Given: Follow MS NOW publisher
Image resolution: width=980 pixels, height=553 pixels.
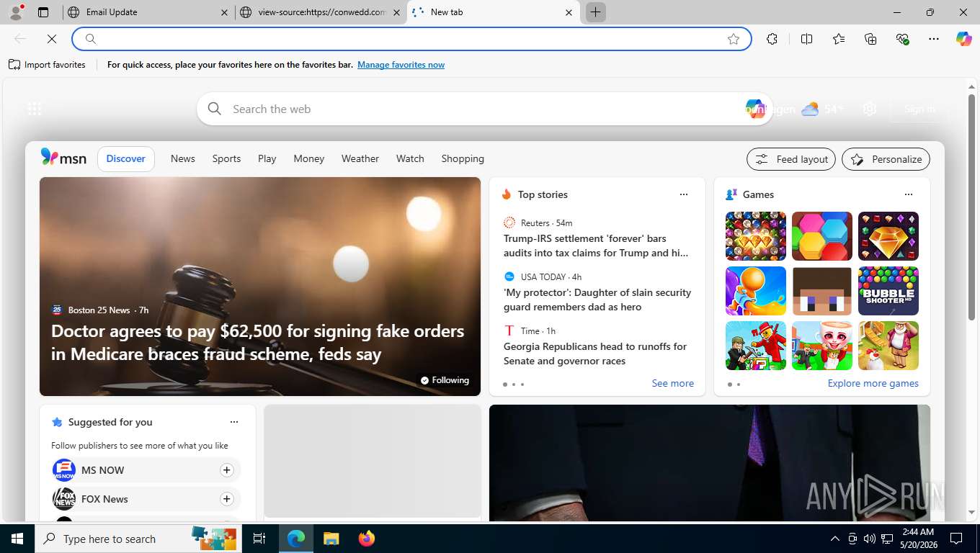Looking at the screenshot, I should click(x=226, y=470).
